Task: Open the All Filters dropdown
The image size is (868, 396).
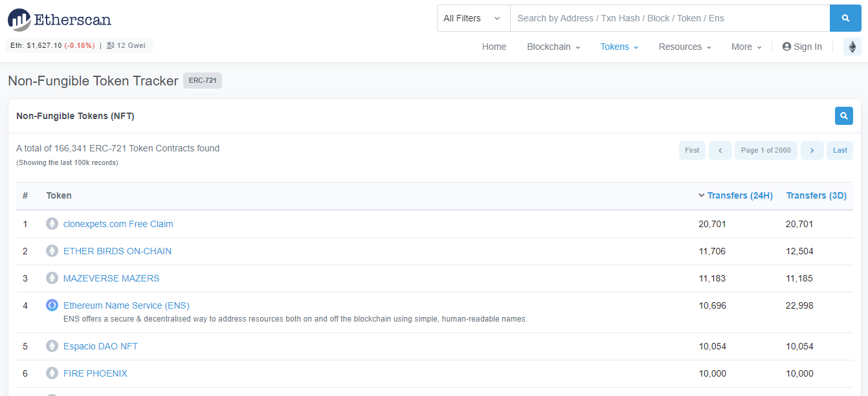Action: [x=474, y=18]
